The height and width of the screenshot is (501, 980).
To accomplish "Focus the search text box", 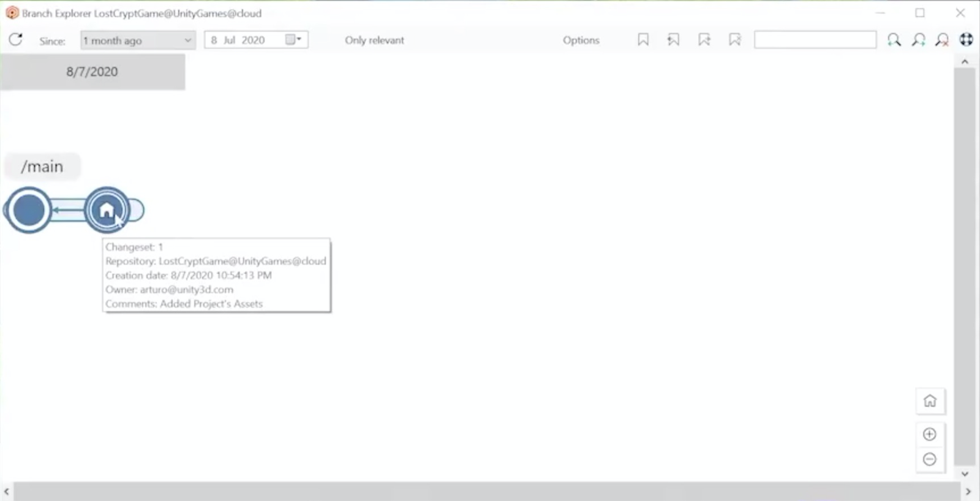I will click(815, 40).
